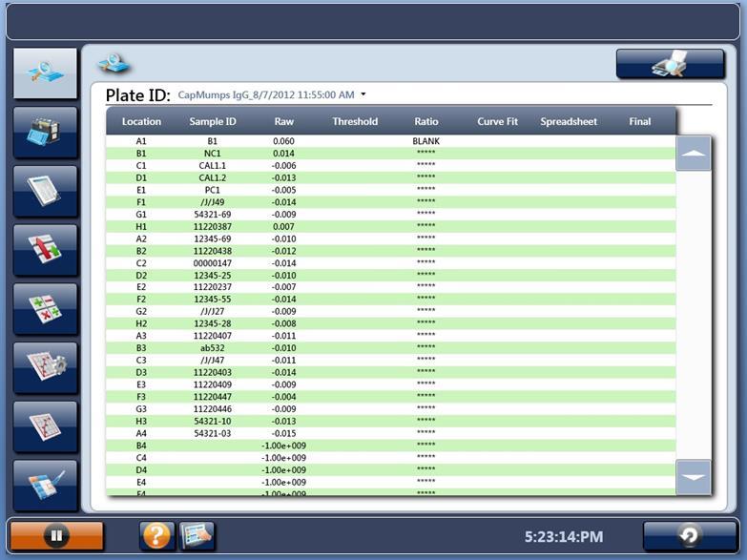Click the print preview button

(671, 64)
